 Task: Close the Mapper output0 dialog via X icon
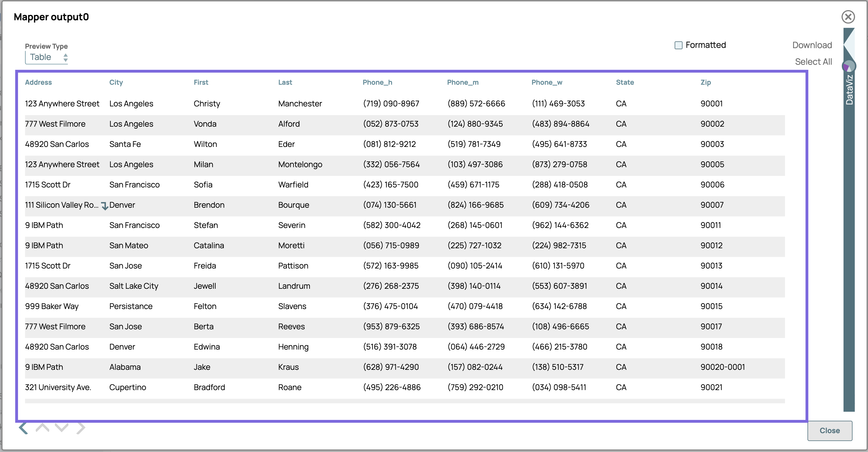point(848,17)
